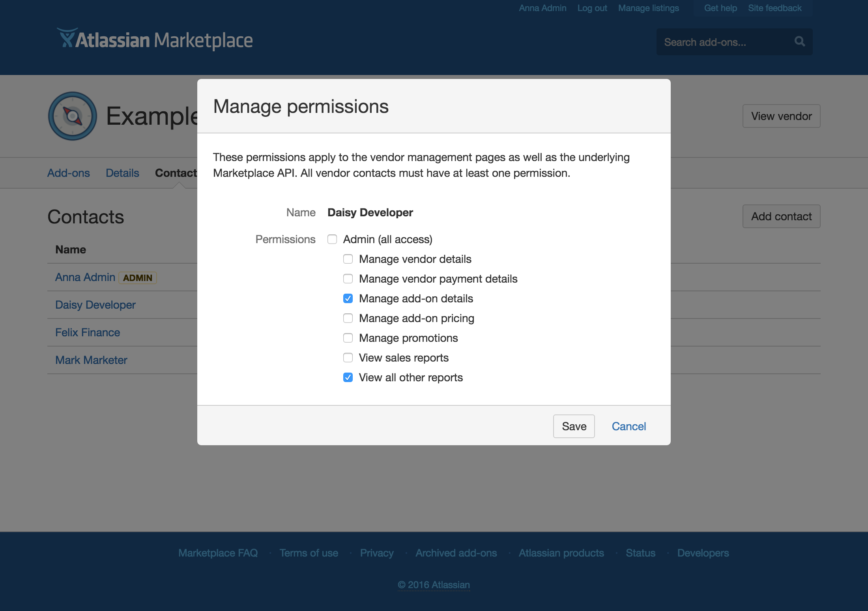Click the vendor compass avatar icon
Viewport: 868px width, 611px height.
(x=72, y=116)
